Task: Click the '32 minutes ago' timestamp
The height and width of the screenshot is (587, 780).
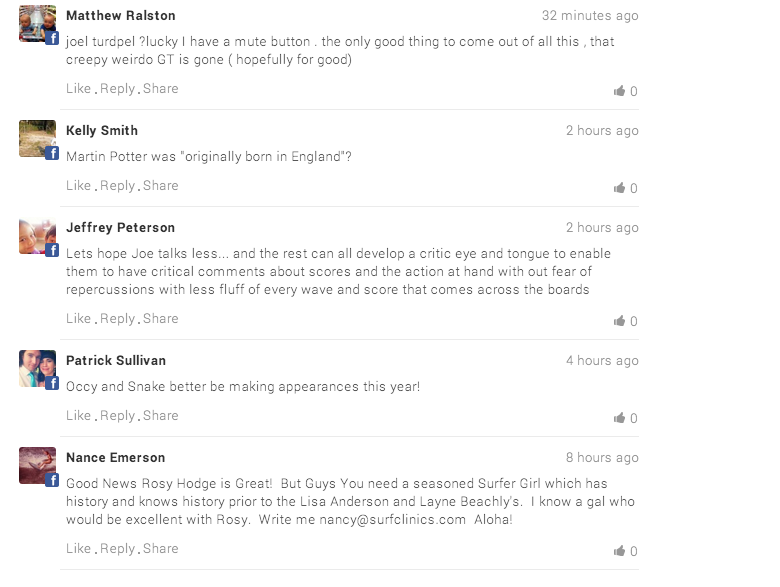Action: click(589, 16)
